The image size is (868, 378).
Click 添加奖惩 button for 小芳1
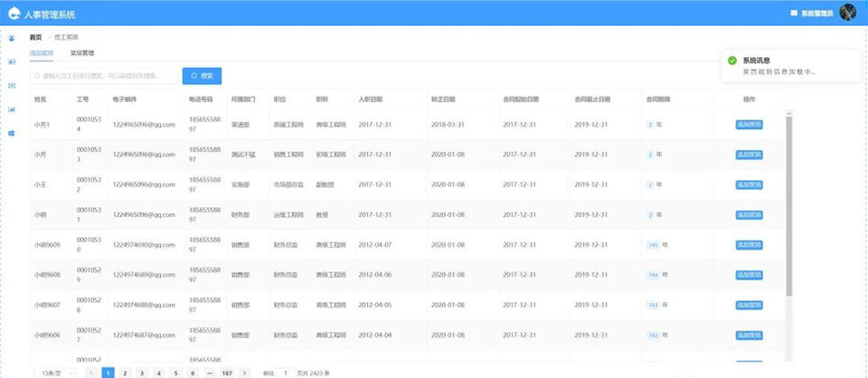point(749,125)
